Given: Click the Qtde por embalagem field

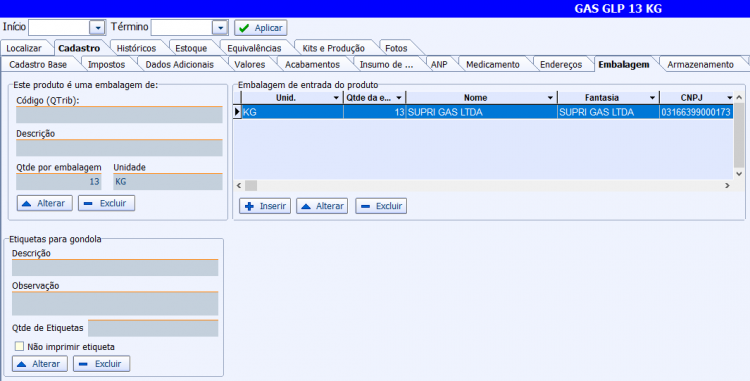Looking at the screenshot, I should (x=59, y=182).
